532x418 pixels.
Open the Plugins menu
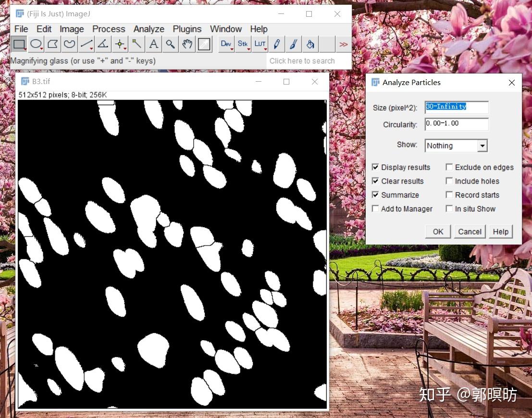point(187,29)
